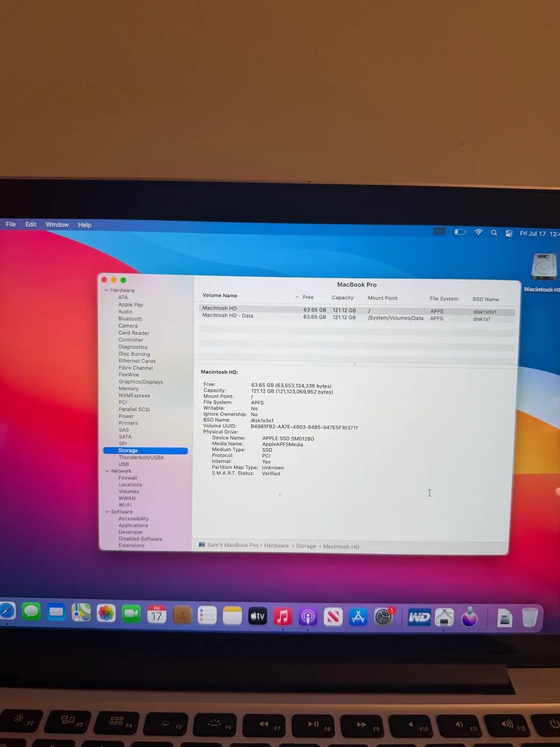Sort by Capacity column
The width and height of the screenshot is (560, 747).
[343, 298]
